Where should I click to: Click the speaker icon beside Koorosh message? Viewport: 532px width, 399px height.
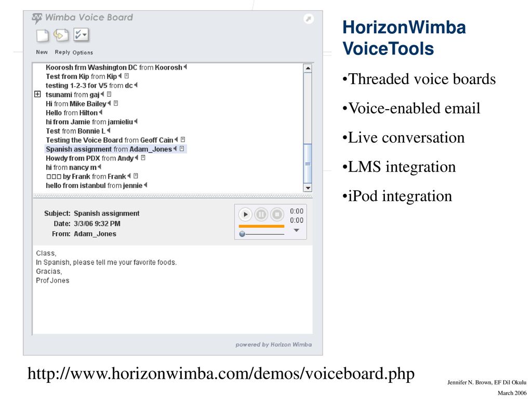tap(185, 67)
